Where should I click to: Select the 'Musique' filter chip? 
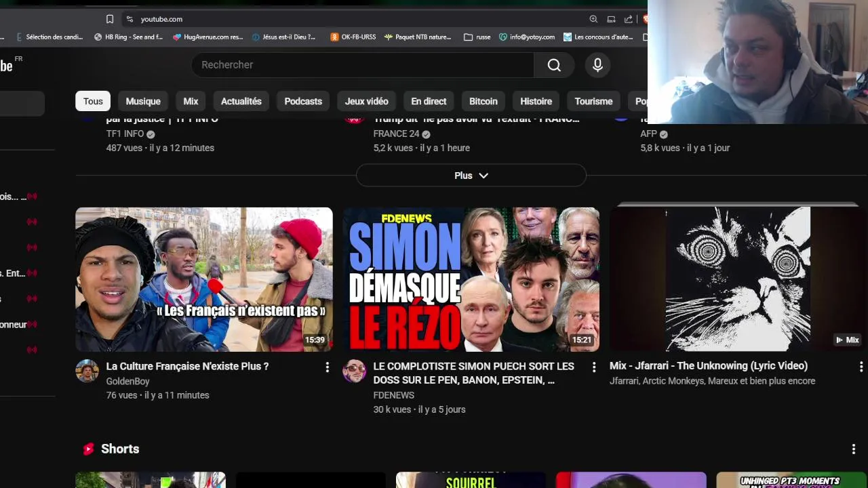point(143,101)
